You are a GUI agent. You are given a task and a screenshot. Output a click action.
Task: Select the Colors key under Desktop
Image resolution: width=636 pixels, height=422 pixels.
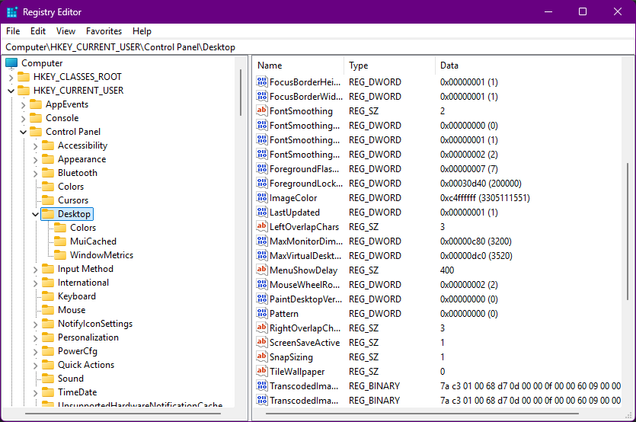pyautogui.click(x=83, y=228)
